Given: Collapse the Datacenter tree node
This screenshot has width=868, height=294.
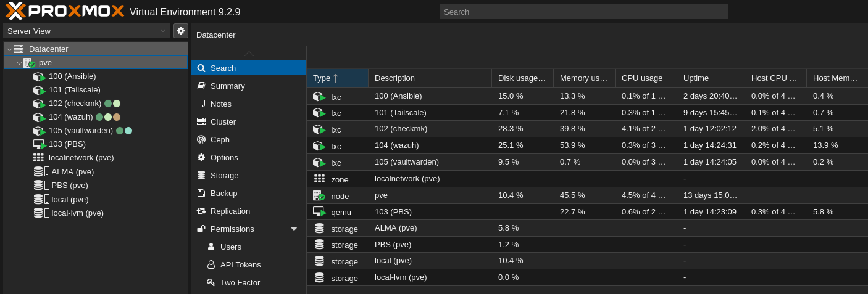Looking at the screenshot, I should click(9, 49).
